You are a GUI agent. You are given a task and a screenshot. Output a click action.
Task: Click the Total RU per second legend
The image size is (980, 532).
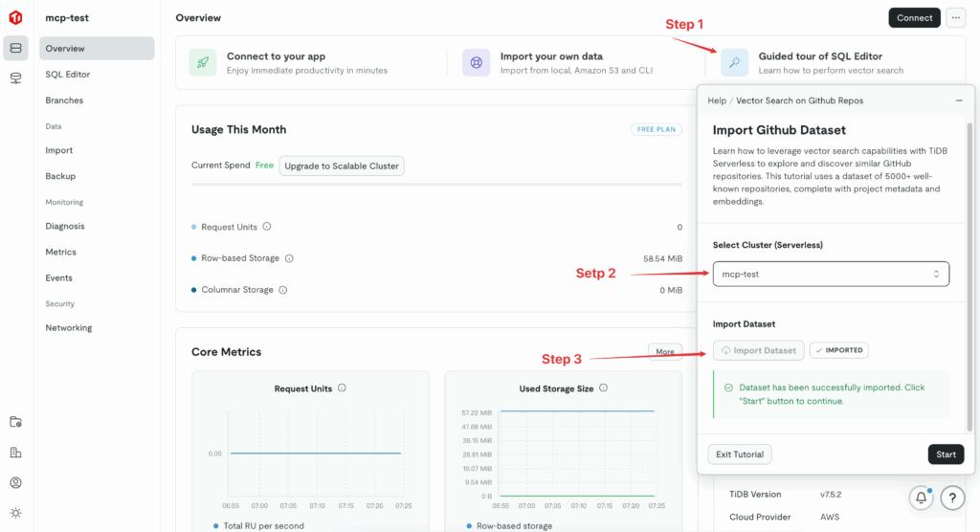click(258, 525)
